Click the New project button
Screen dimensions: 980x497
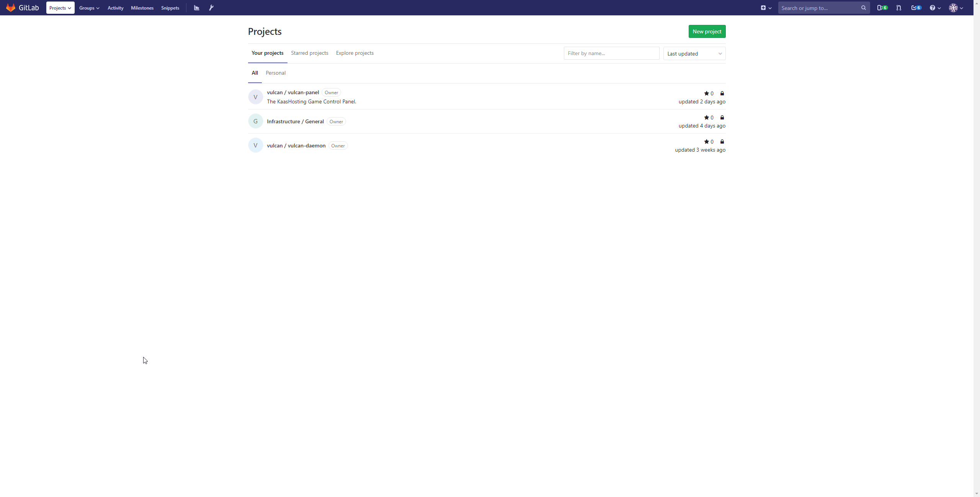point(707,31)
